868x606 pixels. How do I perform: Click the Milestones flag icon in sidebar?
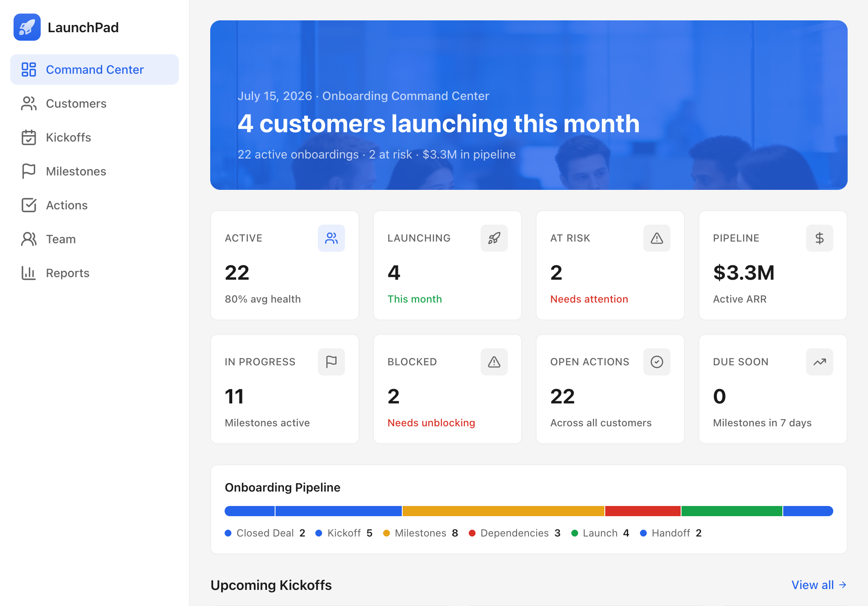point(29,171)
